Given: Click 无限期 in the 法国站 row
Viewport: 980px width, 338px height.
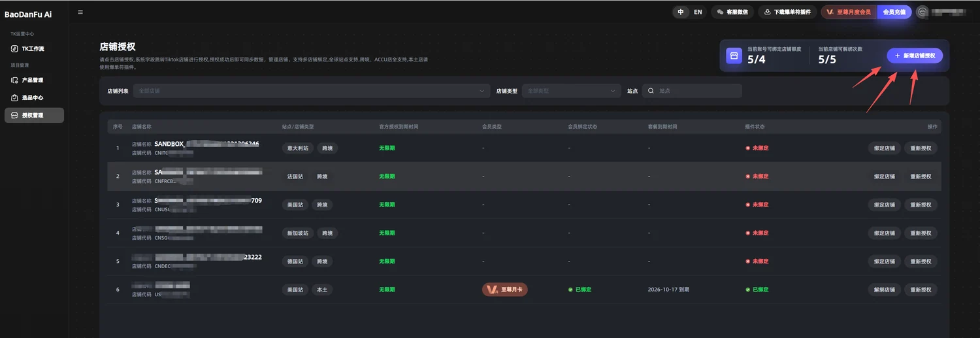Looking at the screenshot, I should click(387, 177).
